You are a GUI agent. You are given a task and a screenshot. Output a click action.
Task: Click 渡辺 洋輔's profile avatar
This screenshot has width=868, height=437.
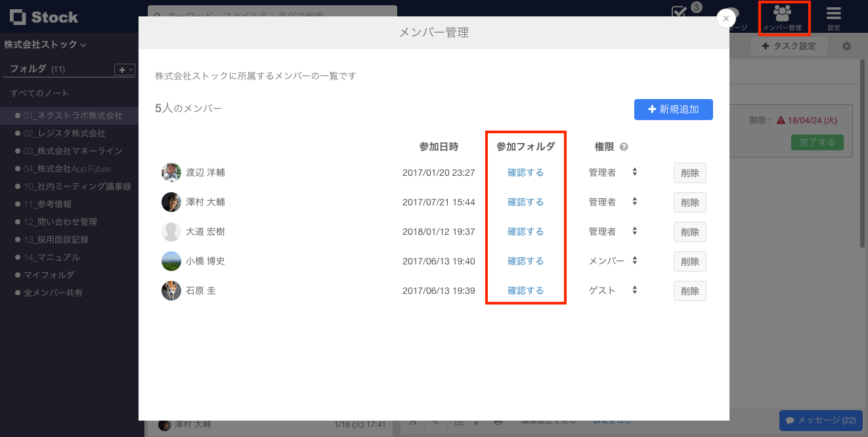tap(171, 173)
